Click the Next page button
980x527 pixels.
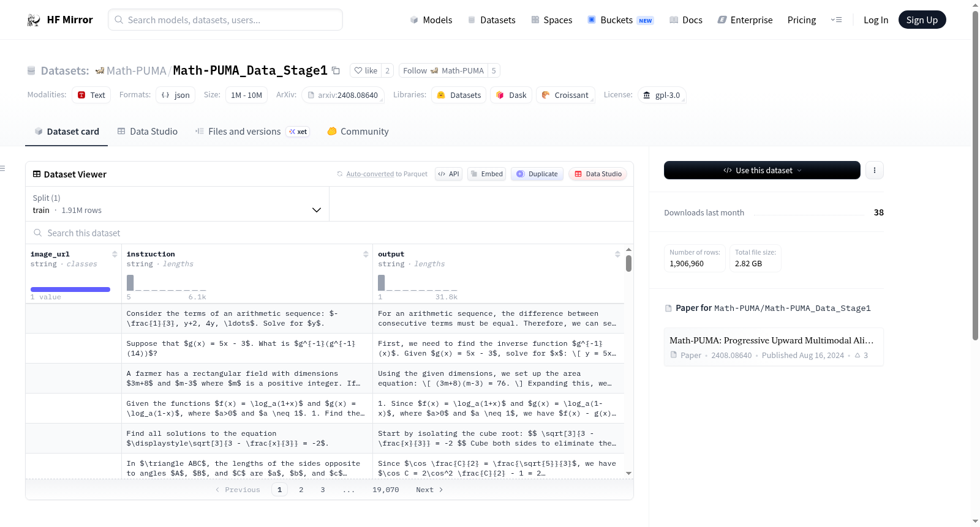click(429, 490)
